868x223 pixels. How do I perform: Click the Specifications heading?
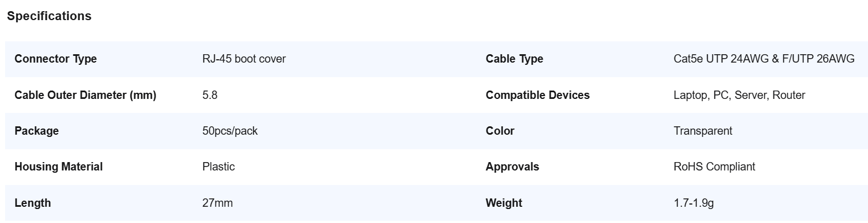point(49,16)
